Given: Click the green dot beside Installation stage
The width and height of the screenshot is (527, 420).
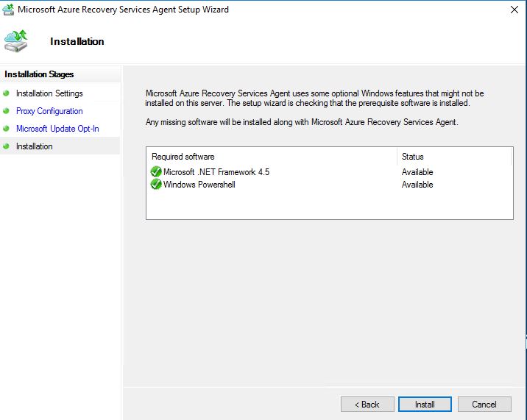Looking at the screenshot, I should pos(6,146).
